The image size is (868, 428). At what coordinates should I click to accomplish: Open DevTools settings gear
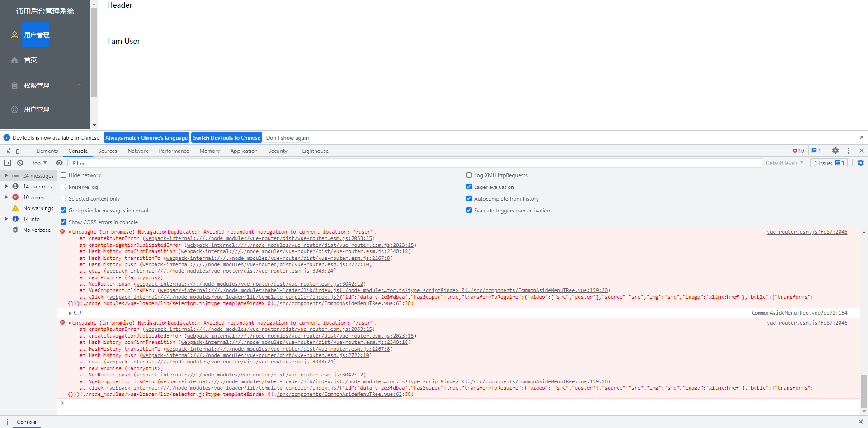(835, 150)
